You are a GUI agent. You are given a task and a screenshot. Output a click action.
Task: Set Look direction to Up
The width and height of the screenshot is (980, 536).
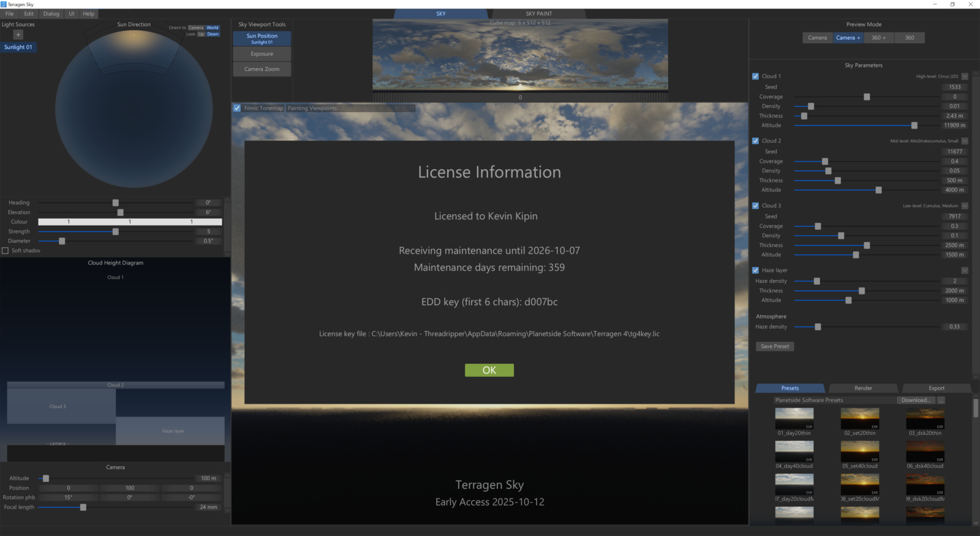(x=201, y=34)
